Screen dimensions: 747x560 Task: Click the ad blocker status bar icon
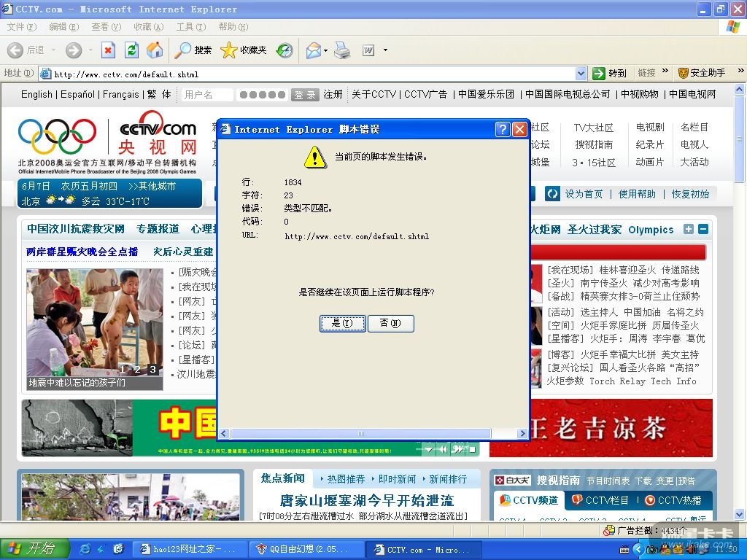pos(608,530)
